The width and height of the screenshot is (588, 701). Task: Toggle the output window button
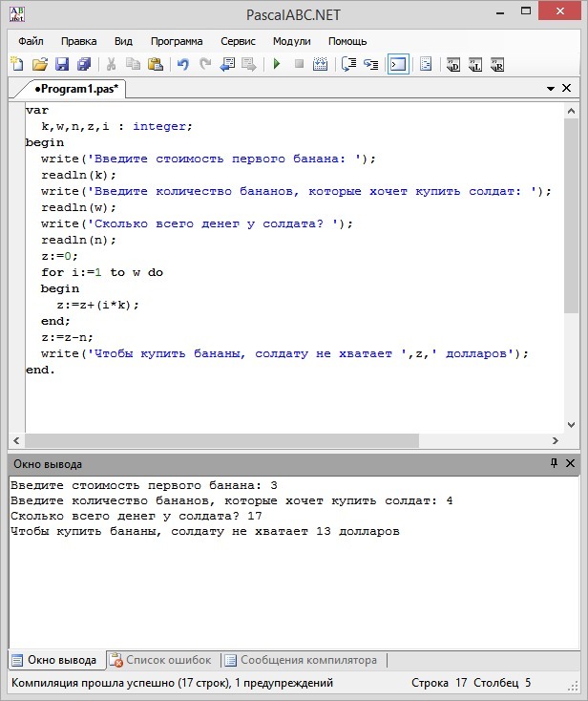click(398, 64)
